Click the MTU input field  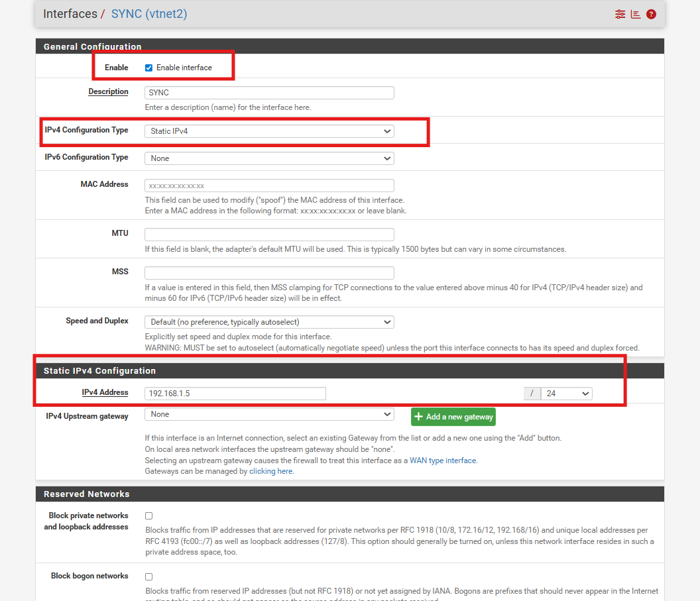tap(269, 235)
